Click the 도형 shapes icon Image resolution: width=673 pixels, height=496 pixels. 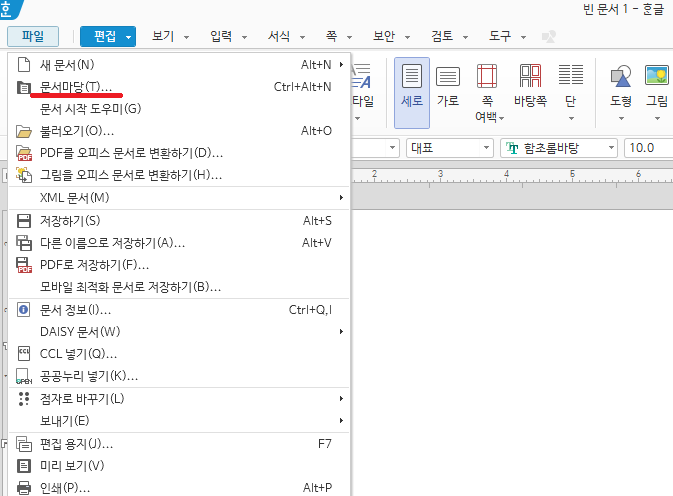pos(621,76)
